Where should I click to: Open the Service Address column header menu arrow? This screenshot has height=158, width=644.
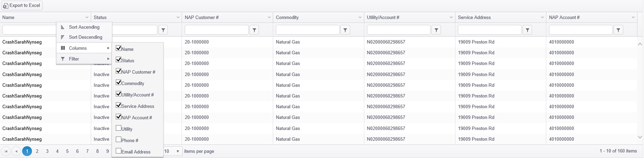click(x=542, y=17)
